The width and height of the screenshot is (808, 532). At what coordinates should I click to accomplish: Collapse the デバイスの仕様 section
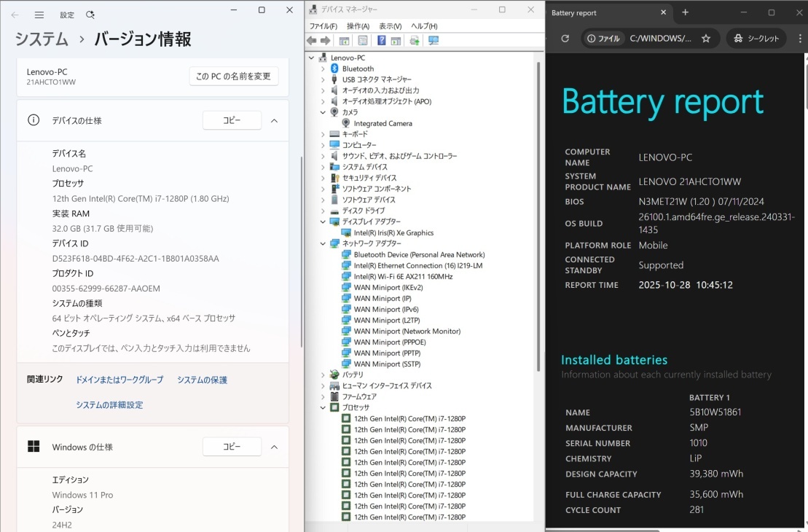pyautogui.click(x=274, y=120)
